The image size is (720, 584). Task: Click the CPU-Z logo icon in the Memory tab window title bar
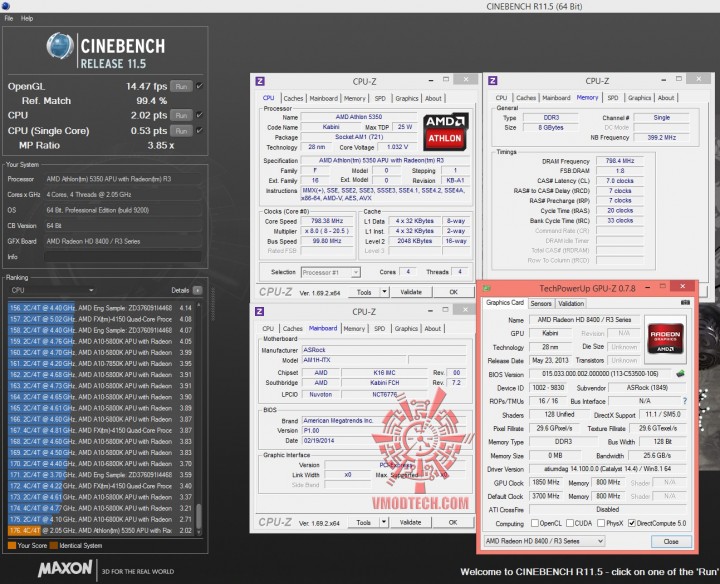coord(493,80)
